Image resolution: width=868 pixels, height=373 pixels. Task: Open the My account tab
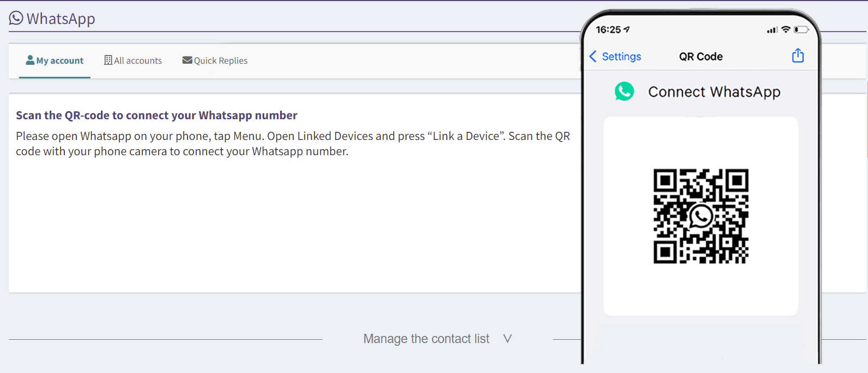[x=54, y=60]
